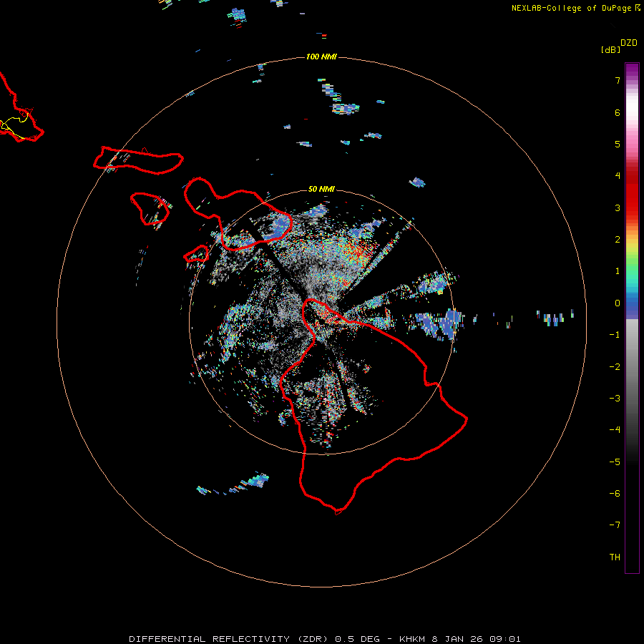Click the -7 value on color scale

615,525
